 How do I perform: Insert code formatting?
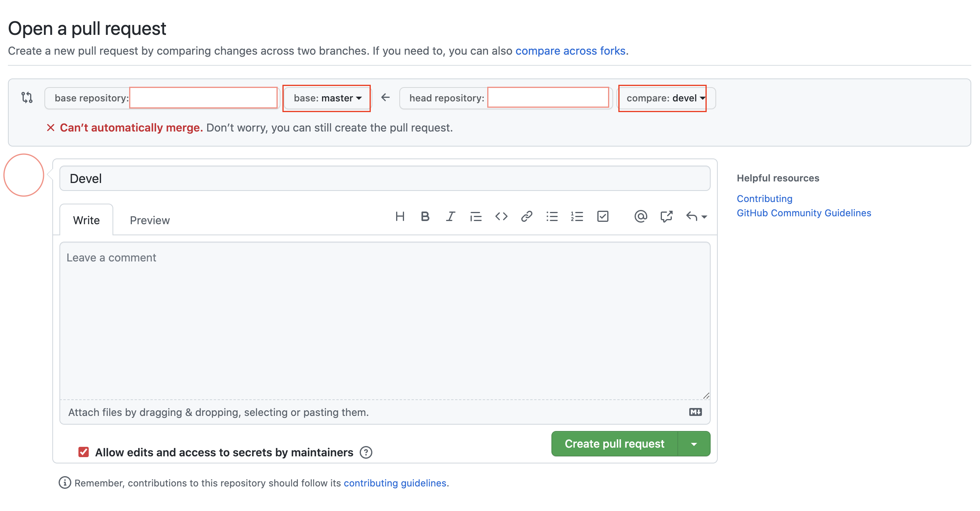(501, 216)
